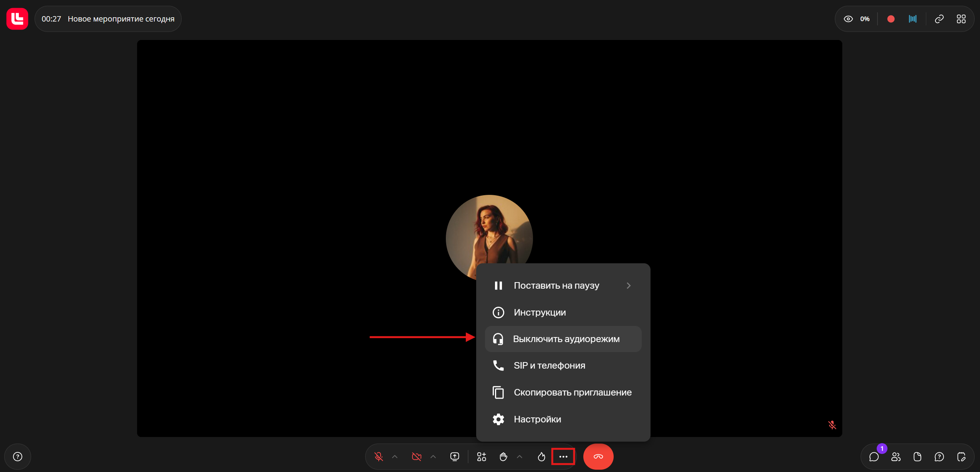Expand camera options chevron

(x=433, y=457)
